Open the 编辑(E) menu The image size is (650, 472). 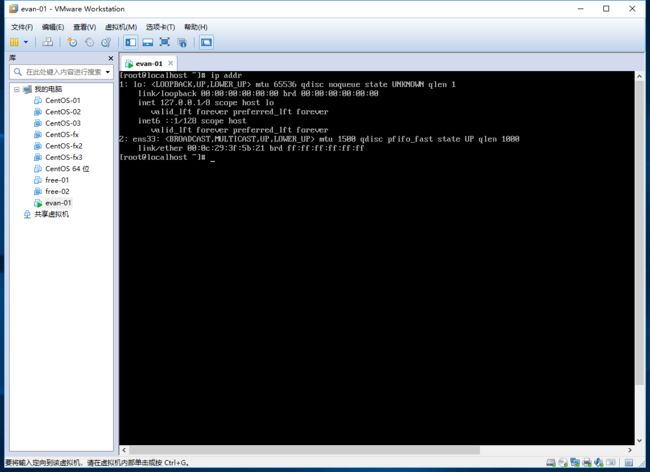53,27
